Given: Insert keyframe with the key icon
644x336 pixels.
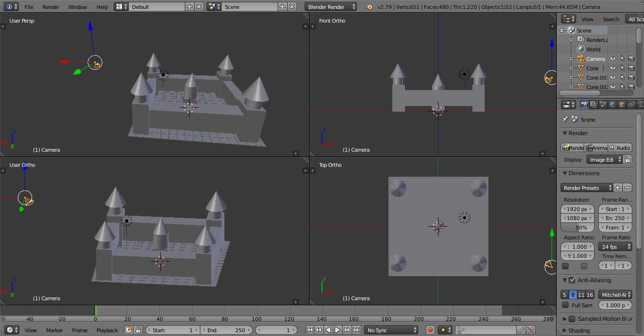Looking at the screenshot, I should tap(521, 330).
